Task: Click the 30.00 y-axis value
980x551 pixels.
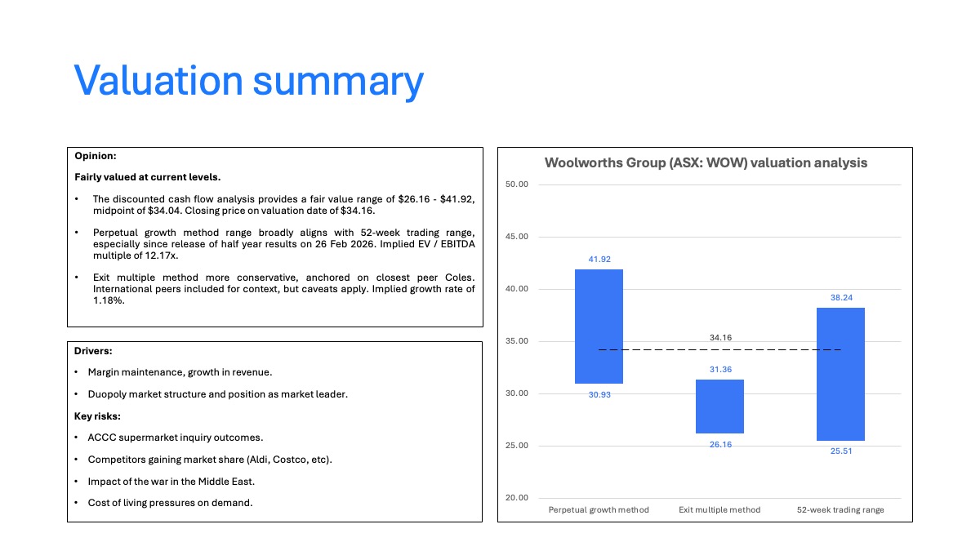Action: point(517,393)
